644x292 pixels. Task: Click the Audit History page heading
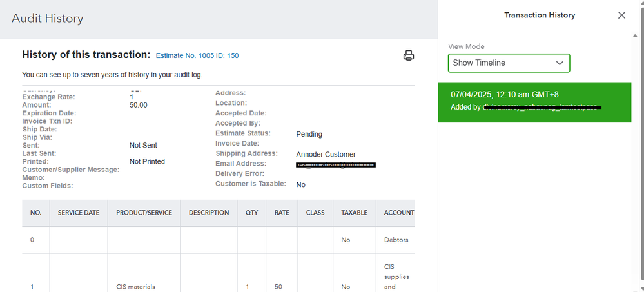pyautogui.click(x=48, y=19)
